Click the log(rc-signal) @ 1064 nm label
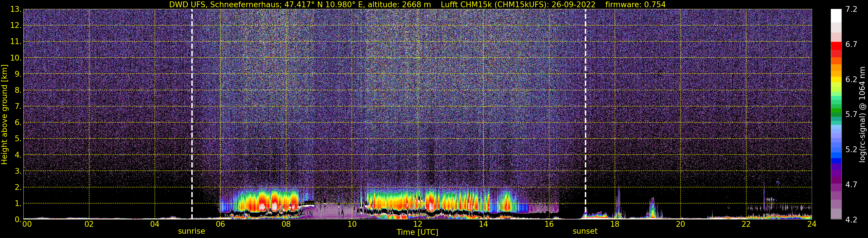The width and height of the screenshot is (868, 238). [862, 114]
